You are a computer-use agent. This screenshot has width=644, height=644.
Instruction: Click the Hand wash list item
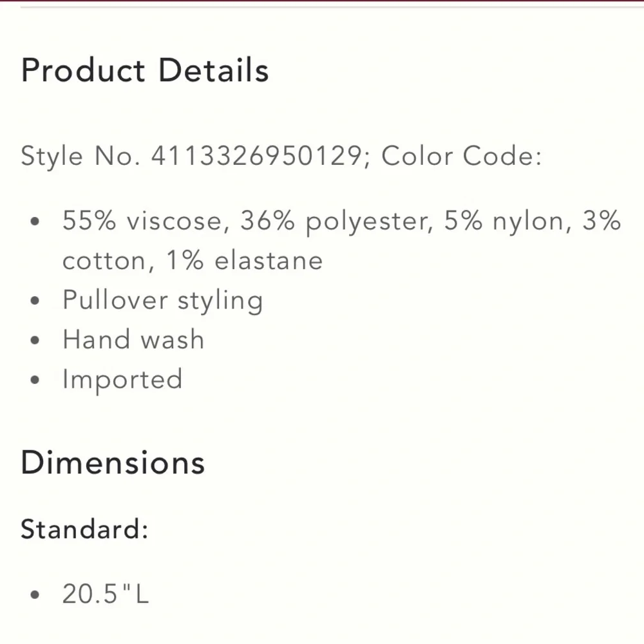pyautogui.click(x=133, y=340)
